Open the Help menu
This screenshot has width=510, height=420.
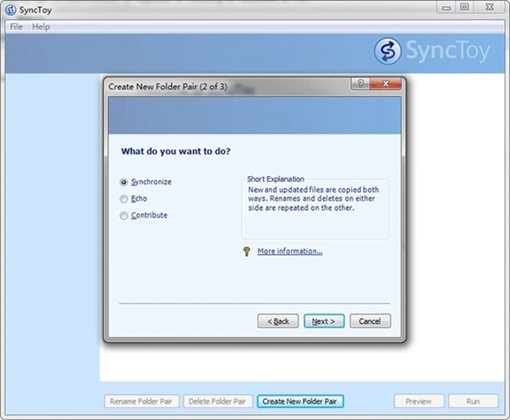tap(41, 26)
